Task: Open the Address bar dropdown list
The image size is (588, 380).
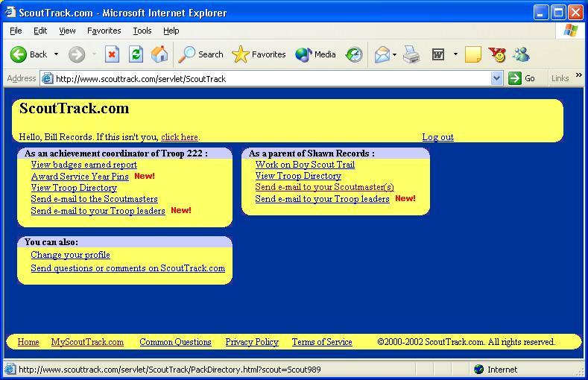Action: click(496, 78)
